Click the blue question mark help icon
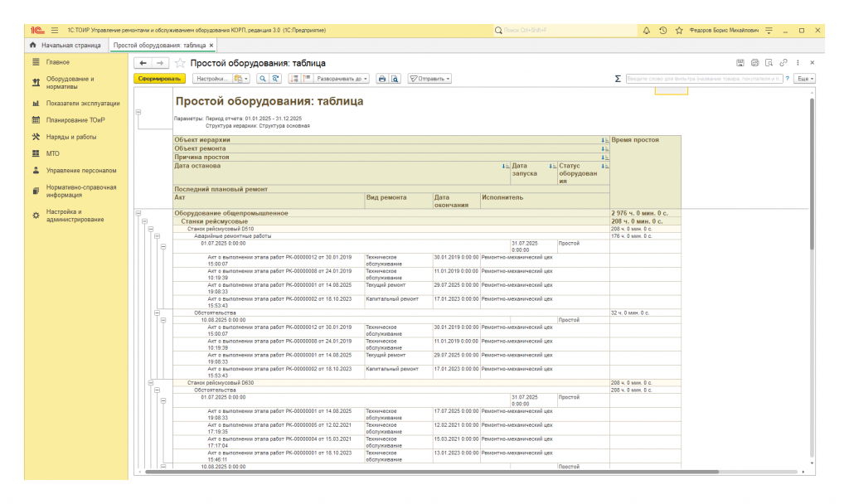849x504 pixels. tap(788, 79)
